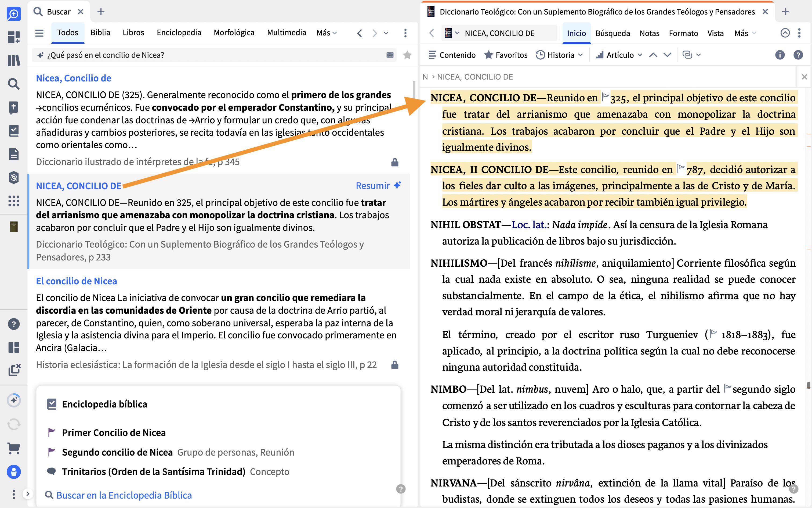
Task: Open search history dropdown chevron
Action: pos(386,33)
